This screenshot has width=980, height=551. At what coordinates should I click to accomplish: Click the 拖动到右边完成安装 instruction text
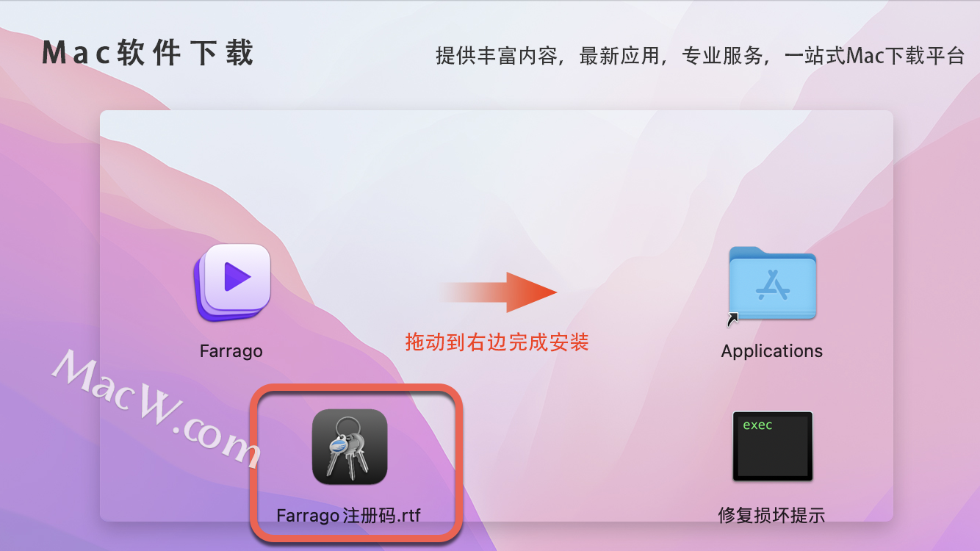497,342
